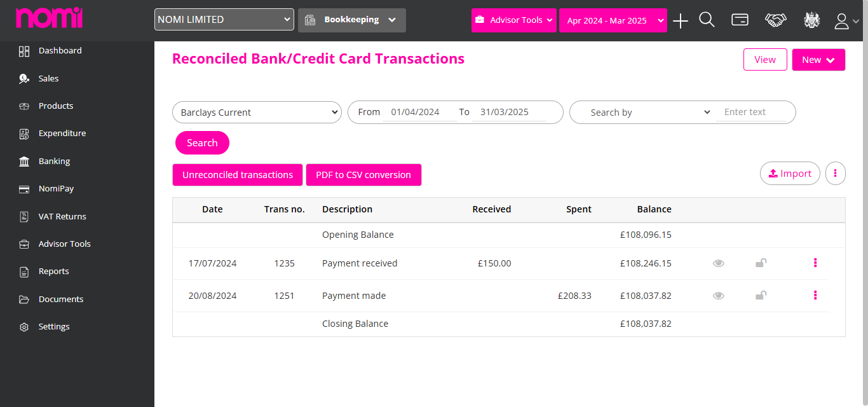
Task: Click the PDF to CSV conversion button
Action: pyautogui.click(x=363, y=175)
